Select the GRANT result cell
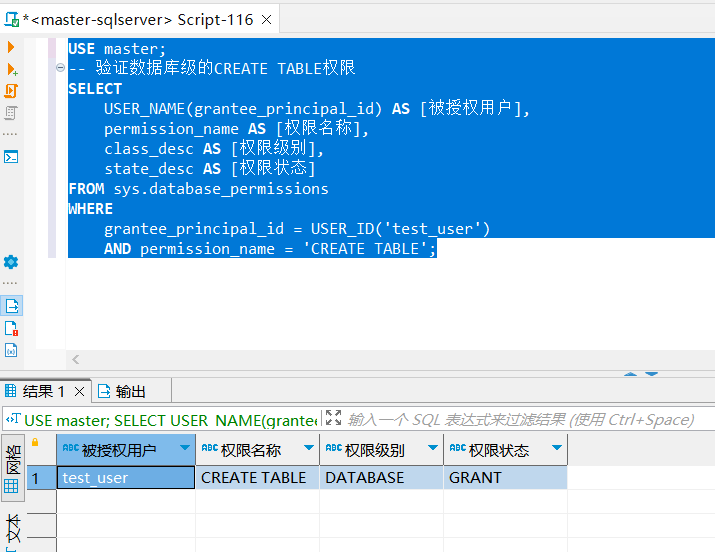 pos(506,478)
